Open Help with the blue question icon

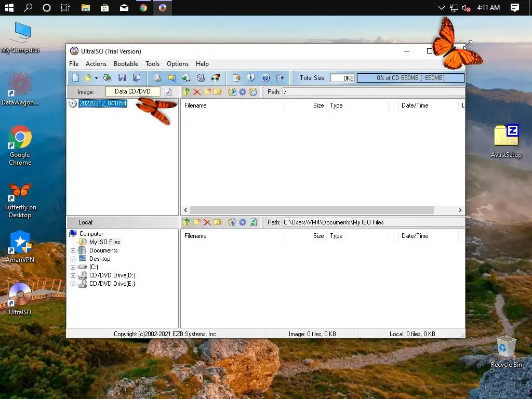tap(265, 78)
